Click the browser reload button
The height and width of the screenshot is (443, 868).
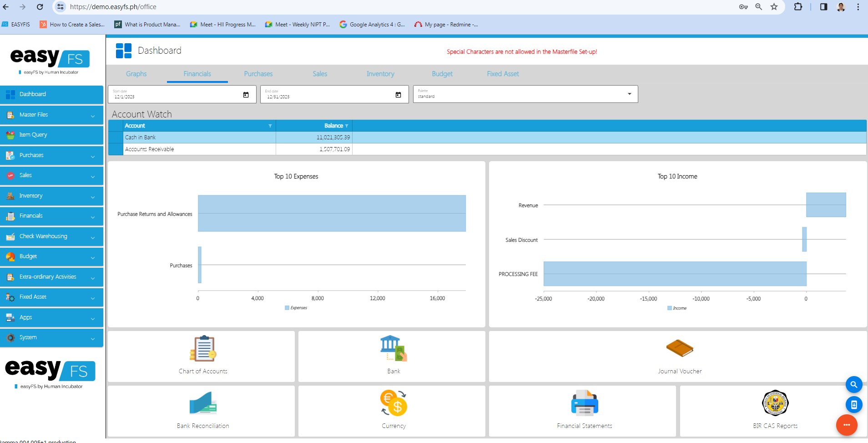click(40, 7)
